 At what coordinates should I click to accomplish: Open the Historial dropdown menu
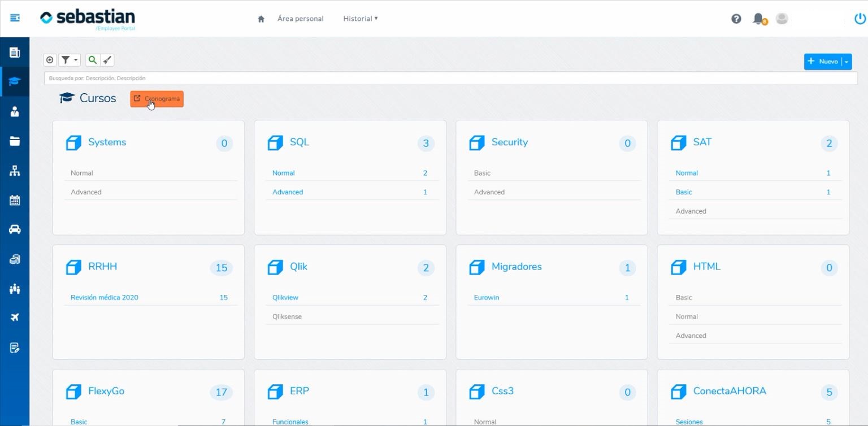pos(360,19)
